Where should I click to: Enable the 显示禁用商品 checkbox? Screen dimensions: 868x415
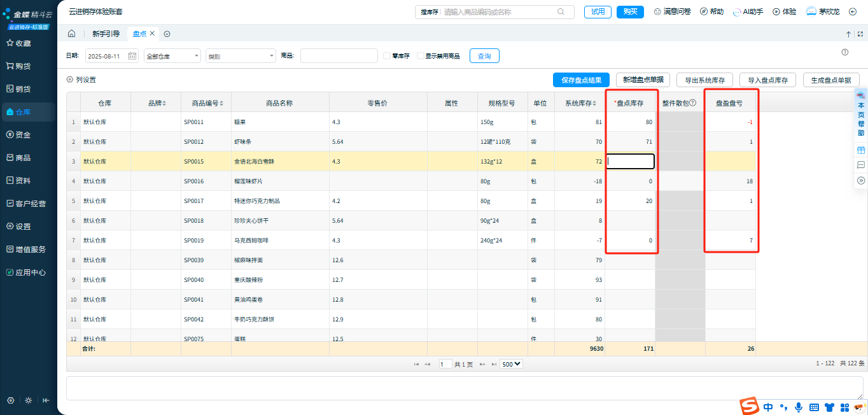pos(420,56)
